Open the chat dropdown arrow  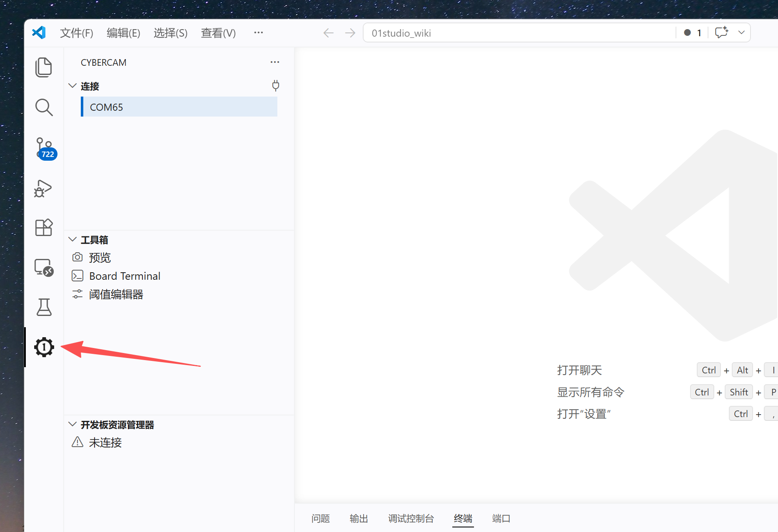[x=741, y=32]
